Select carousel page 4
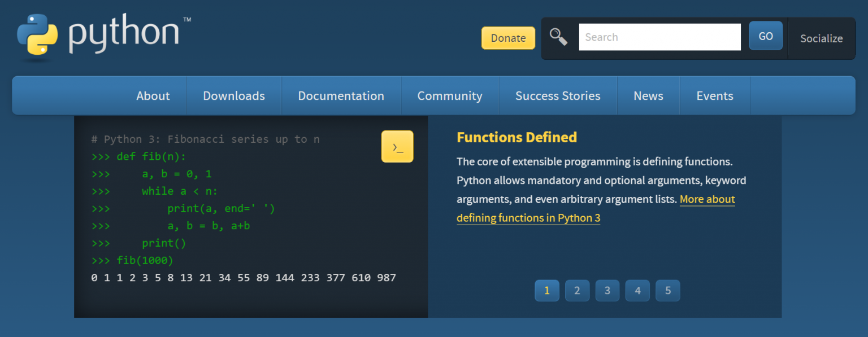 coord(637,290)
